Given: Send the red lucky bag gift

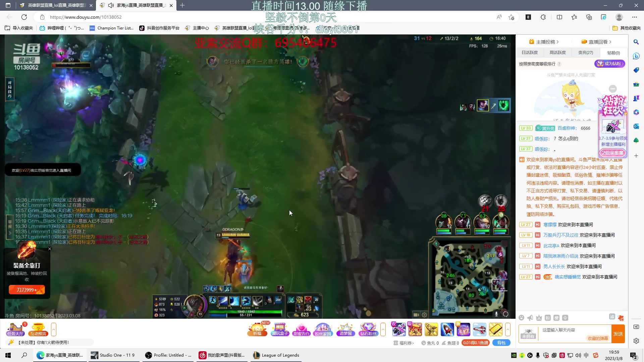Looking at the screenshot, I should pos(415,329).
